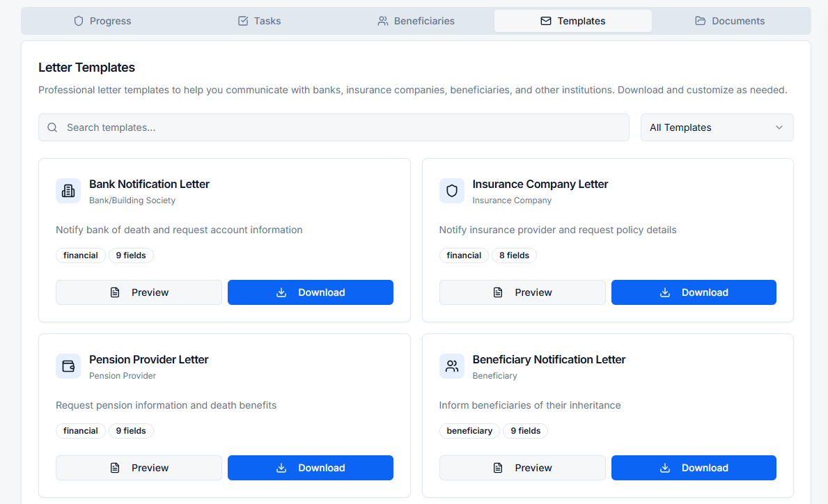
Task: Switch to the Beneficiaries tab
Action: 416,21
